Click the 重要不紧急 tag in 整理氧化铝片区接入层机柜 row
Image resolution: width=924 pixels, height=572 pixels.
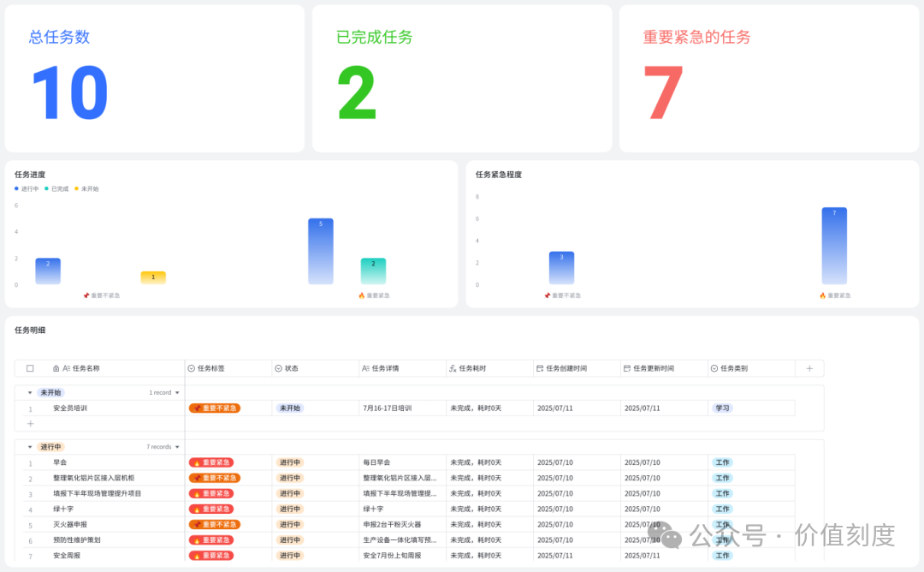pos(215,479)
